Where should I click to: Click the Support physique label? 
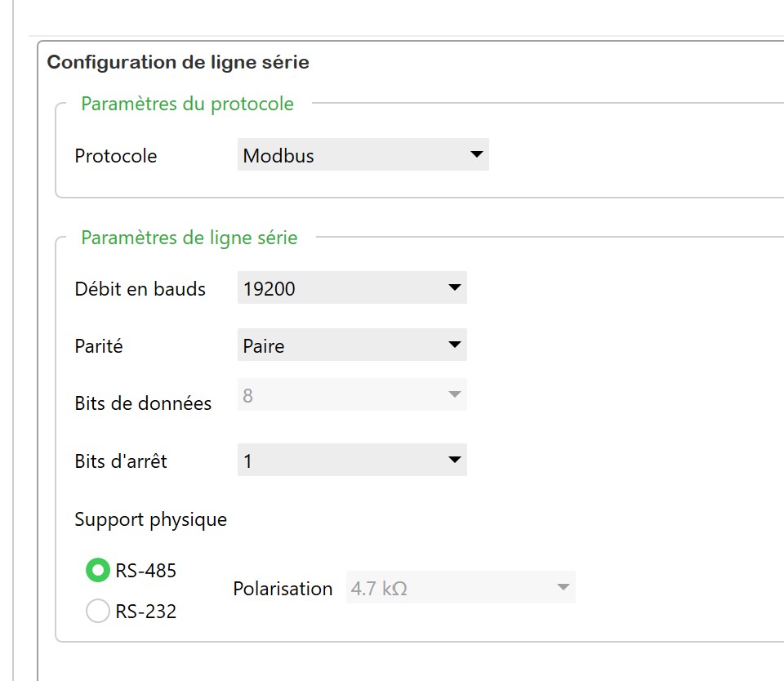[x=150, y=519]
